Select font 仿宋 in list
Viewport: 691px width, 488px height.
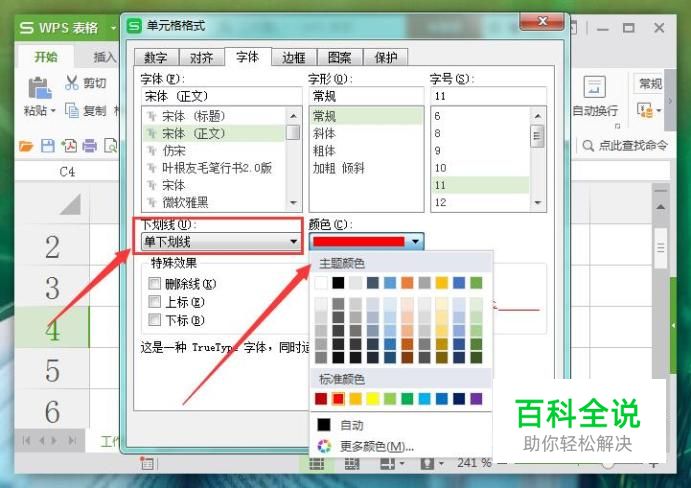click(214, 151)
